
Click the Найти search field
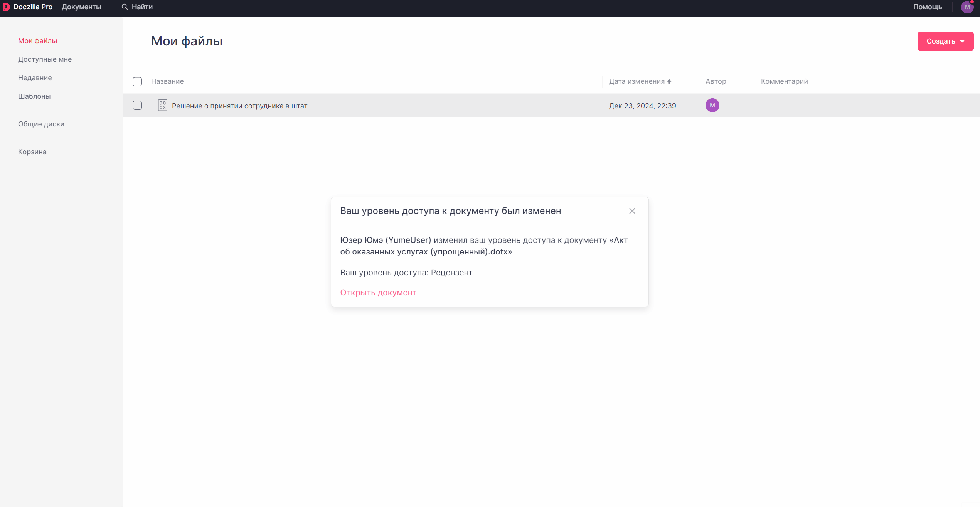[x=142, y=7]
